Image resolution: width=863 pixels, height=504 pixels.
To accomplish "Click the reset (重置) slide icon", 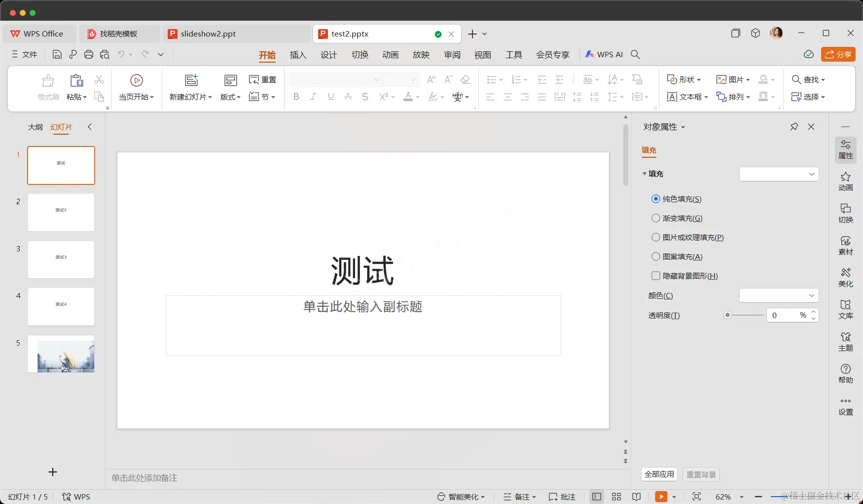I will [262, 79].
